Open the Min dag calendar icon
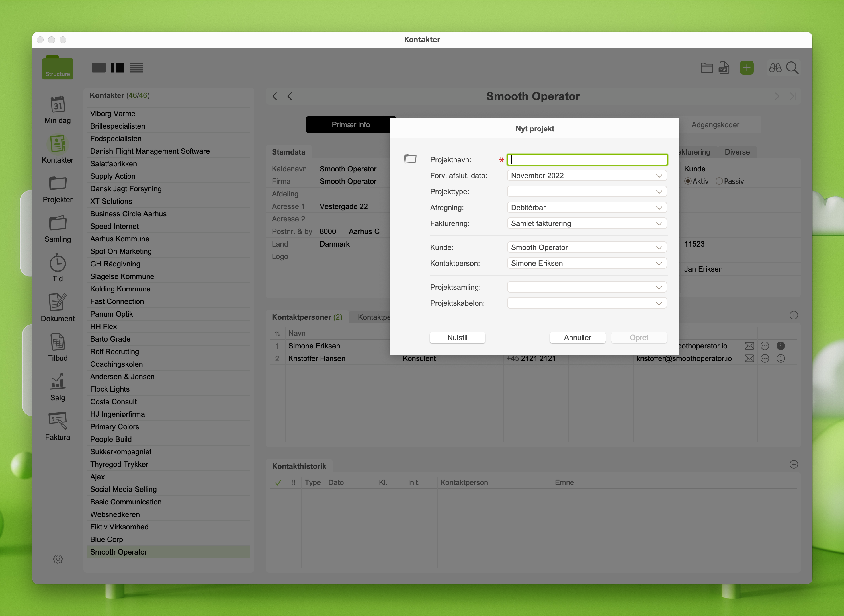The height and width of the screenshot is (616, 844). 58,105
